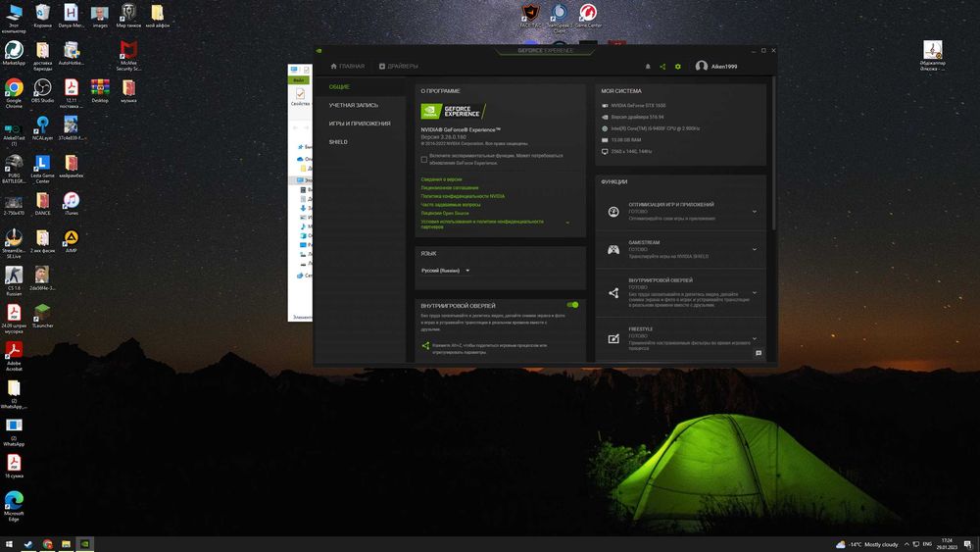Select Игры и приложения in sidebar
The image size is (980, 552).
[360, 124]
